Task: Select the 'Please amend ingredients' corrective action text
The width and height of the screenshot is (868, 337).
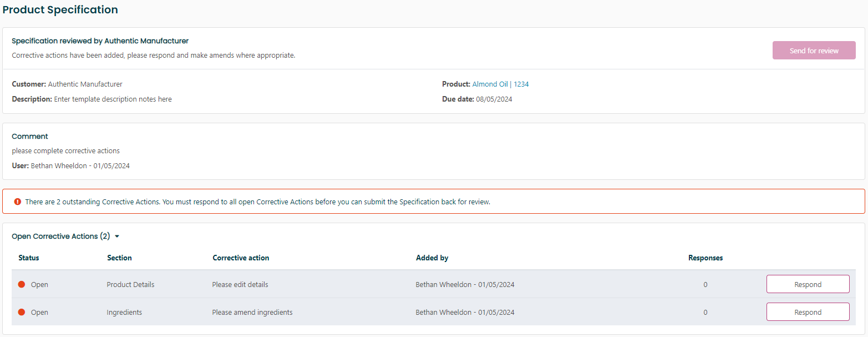Action: (252, 312)
